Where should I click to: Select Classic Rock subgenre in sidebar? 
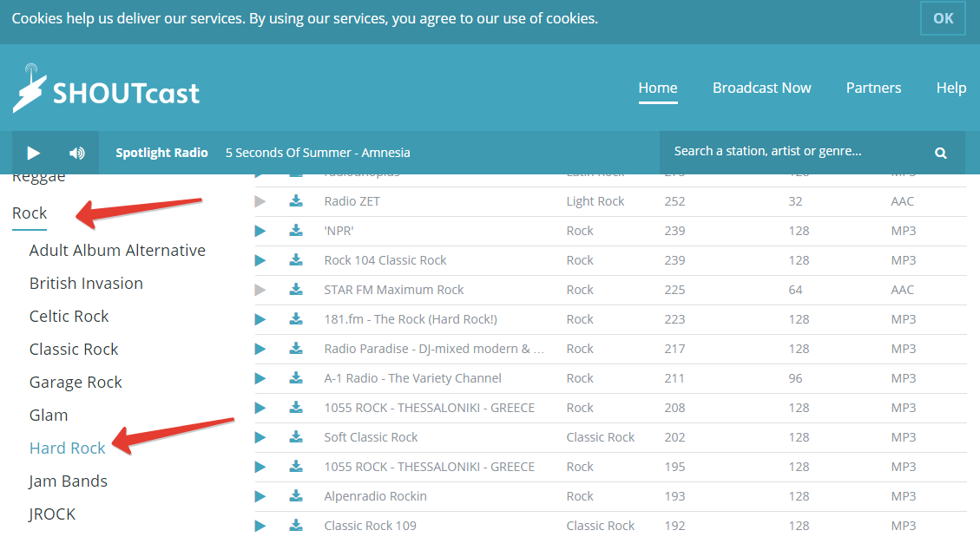(74, 350)
